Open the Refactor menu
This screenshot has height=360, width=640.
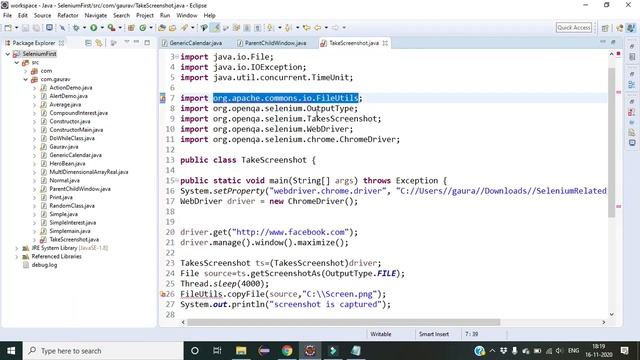coord(68,16)
